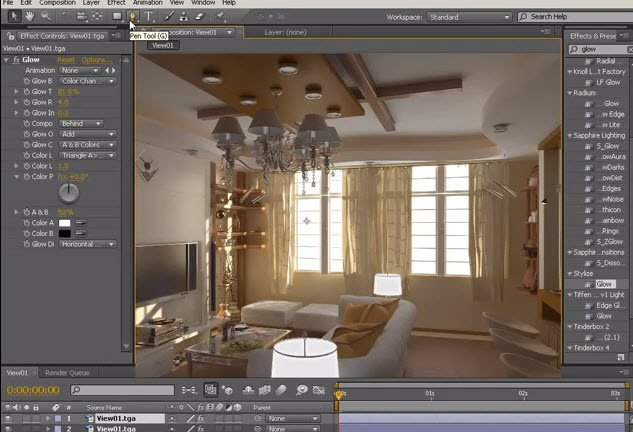The image size is (633, 432).
Task: Switch to the Render Queue tab
Action: coord(67,373)
